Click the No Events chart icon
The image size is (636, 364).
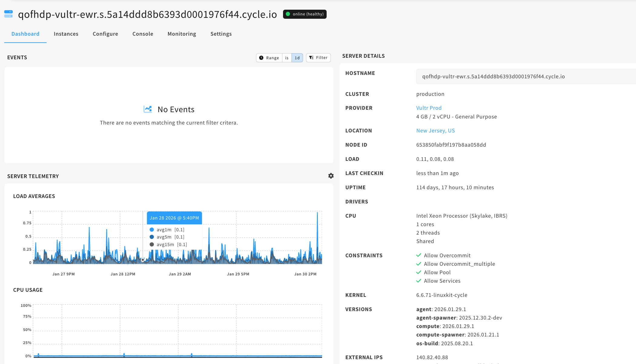pyautogui.click(x=148, y=109)
